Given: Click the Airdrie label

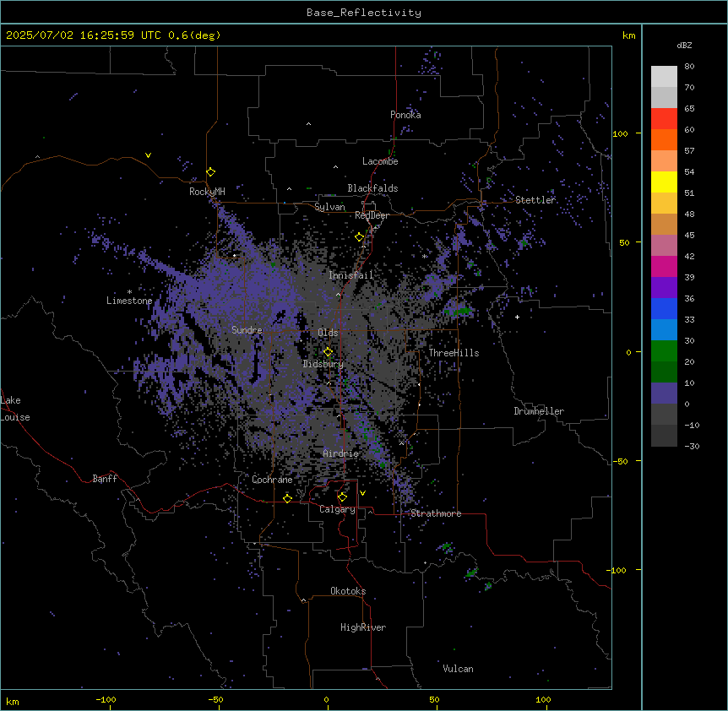Looking at the screenshot, I should [x=341, y=453].
